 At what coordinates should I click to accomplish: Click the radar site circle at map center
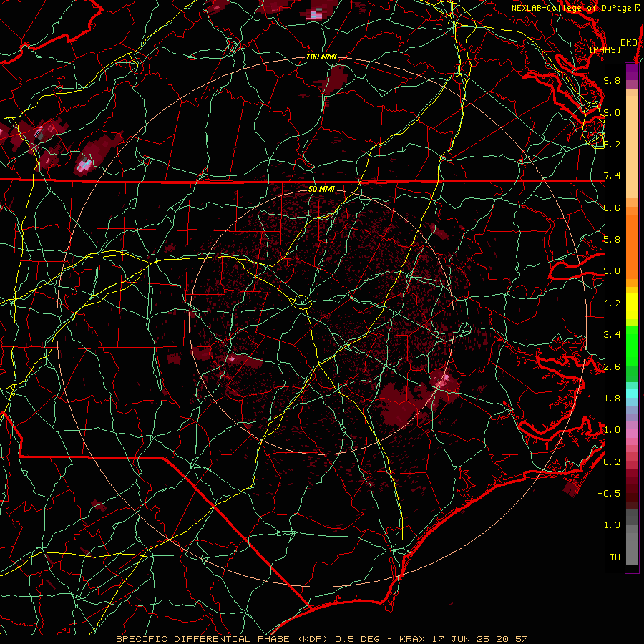[x=301, y=302]
